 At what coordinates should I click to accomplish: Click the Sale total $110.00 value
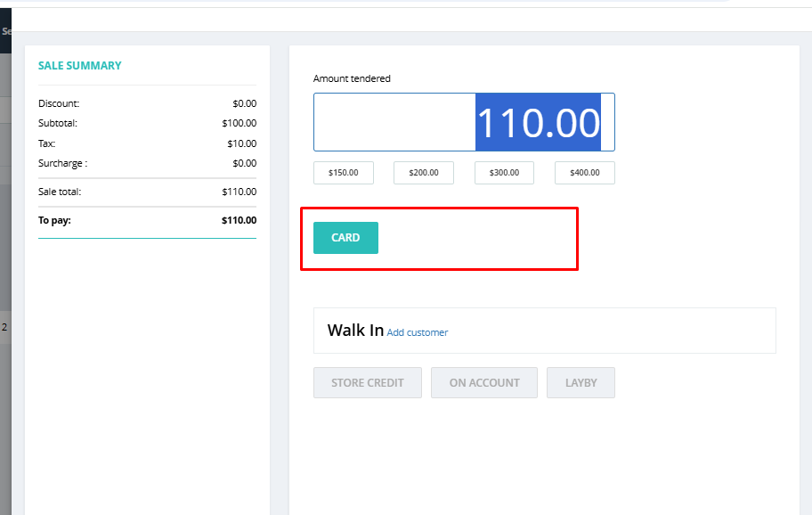[x=239, y=192]
